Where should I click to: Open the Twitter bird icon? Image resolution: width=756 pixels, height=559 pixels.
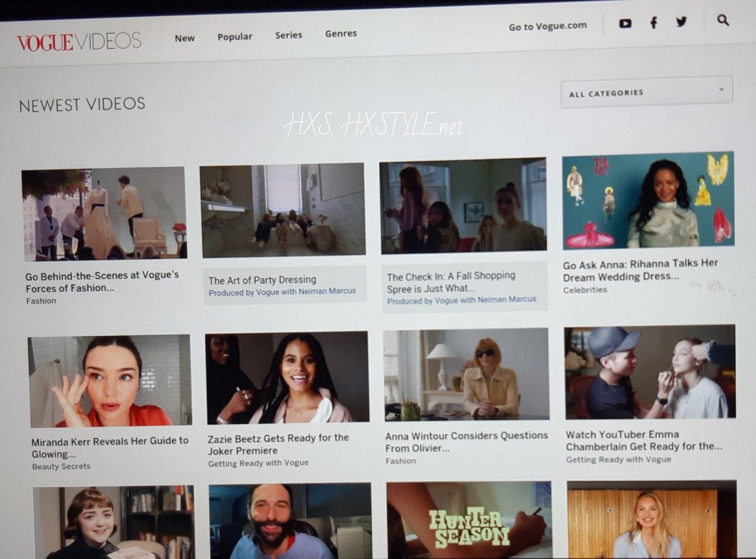[x=681, y=22]
